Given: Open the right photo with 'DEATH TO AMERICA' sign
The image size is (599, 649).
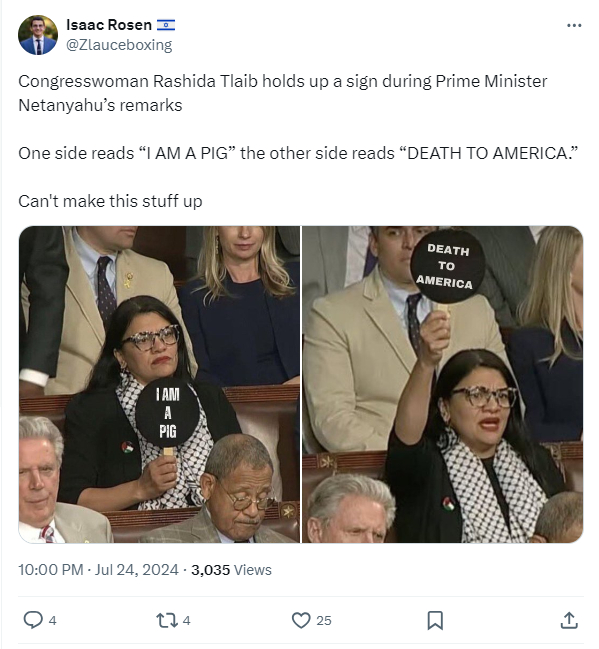Looking at the screenshot, I should click(443, 384).
